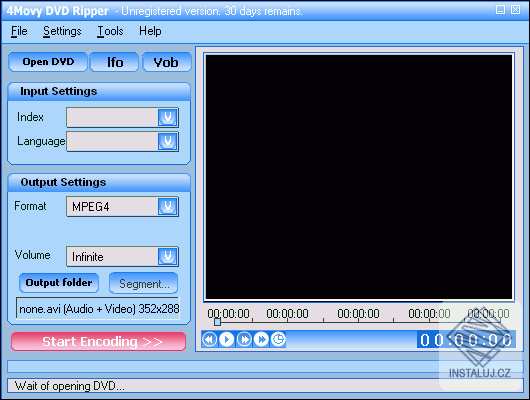The image size is (530, 400).
Task: Click the black video preview area
Action: (x=359, y=177)
